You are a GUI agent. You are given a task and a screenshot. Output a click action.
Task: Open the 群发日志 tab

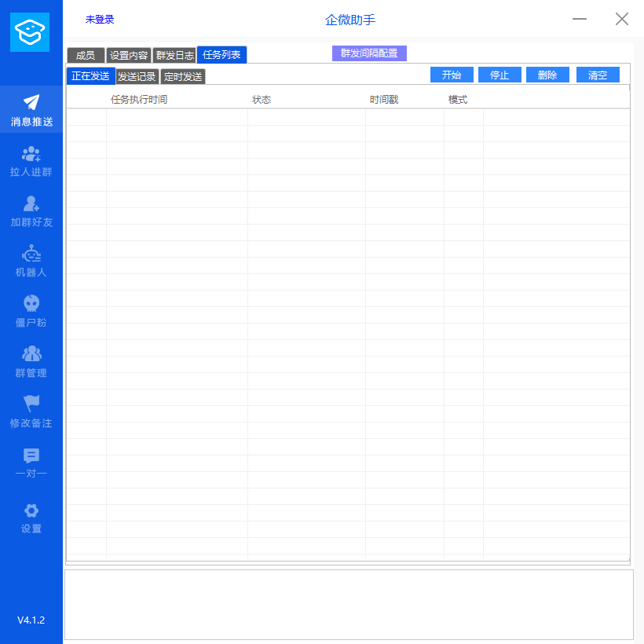pyautogui.click(x=174, y=56)
